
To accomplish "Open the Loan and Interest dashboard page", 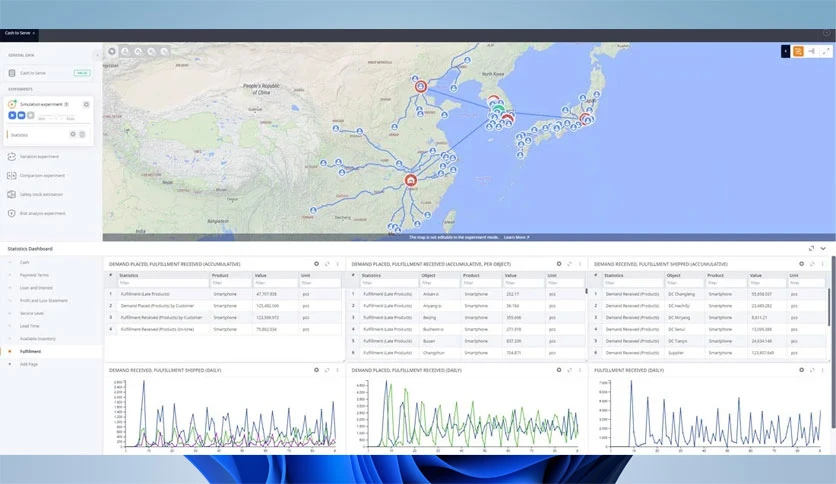I will click(x=36, y=288).
